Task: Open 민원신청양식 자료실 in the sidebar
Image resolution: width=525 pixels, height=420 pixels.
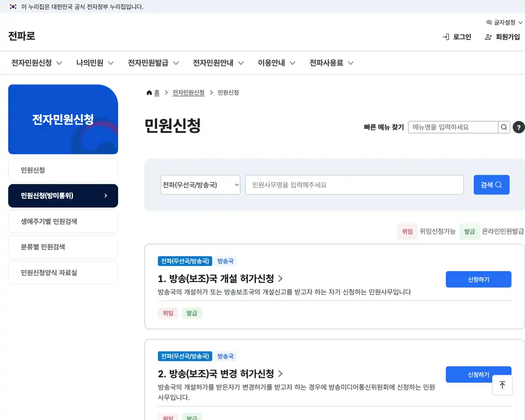Action: (x=63, y=273)
